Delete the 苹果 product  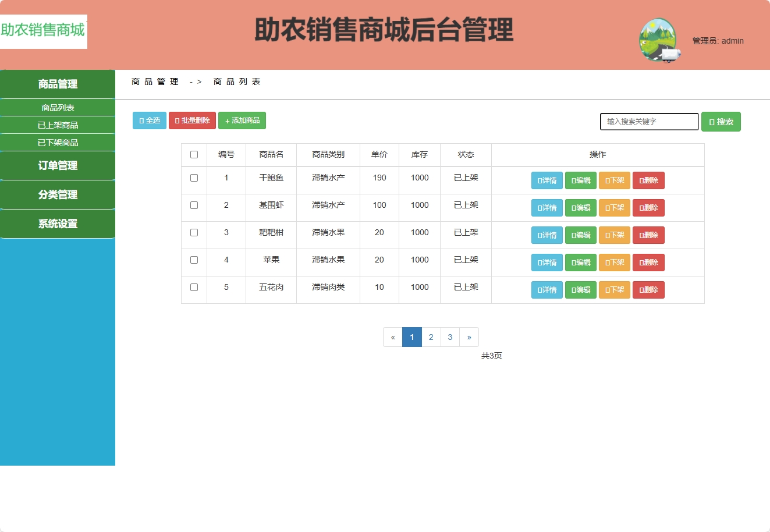tap(648, 262)
